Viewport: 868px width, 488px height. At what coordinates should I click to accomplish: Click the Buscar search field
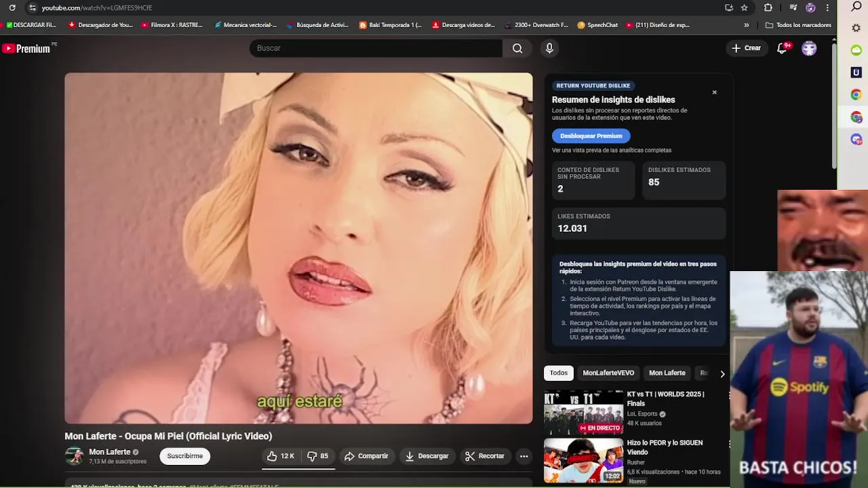pyautogui.click(x=376, y=48)
